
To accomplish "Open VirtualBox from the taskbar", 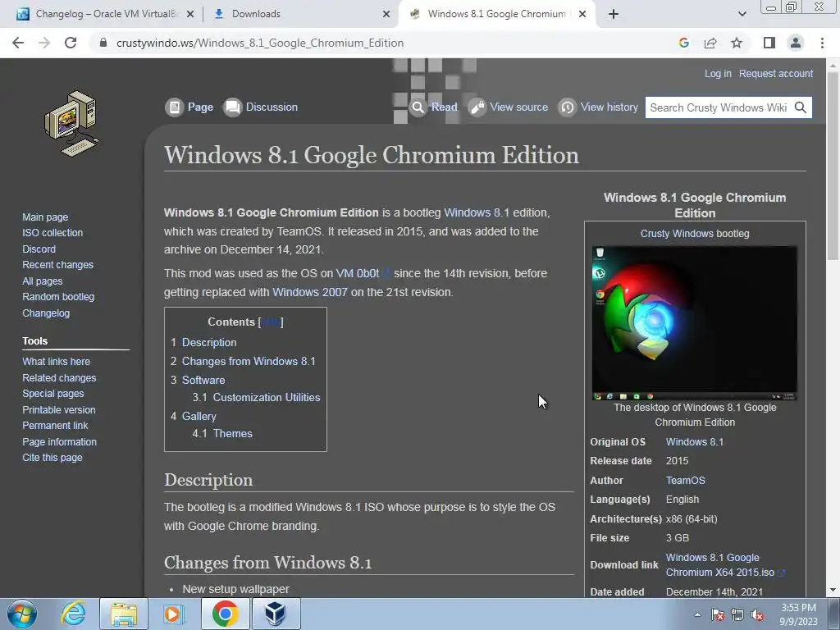I will (x=276, y=614).
